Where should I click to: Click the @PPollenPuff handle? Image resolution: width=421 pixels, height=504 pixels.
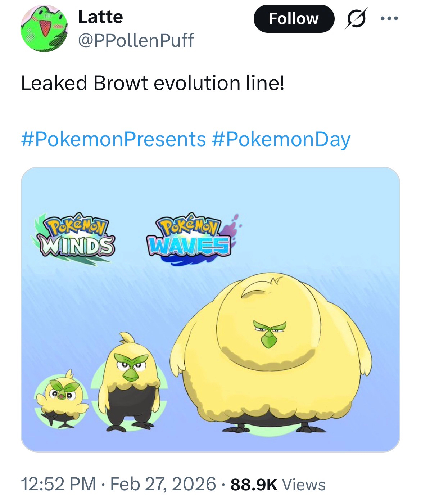coord(136,40)
